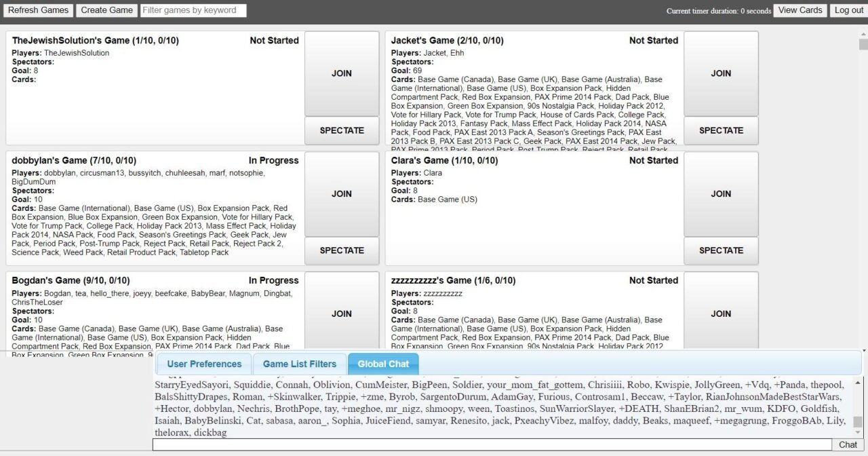Viewport: 868px width, 456px height.
Task: Open the Game List Filters tab
Action: click(x=299, y=364)
